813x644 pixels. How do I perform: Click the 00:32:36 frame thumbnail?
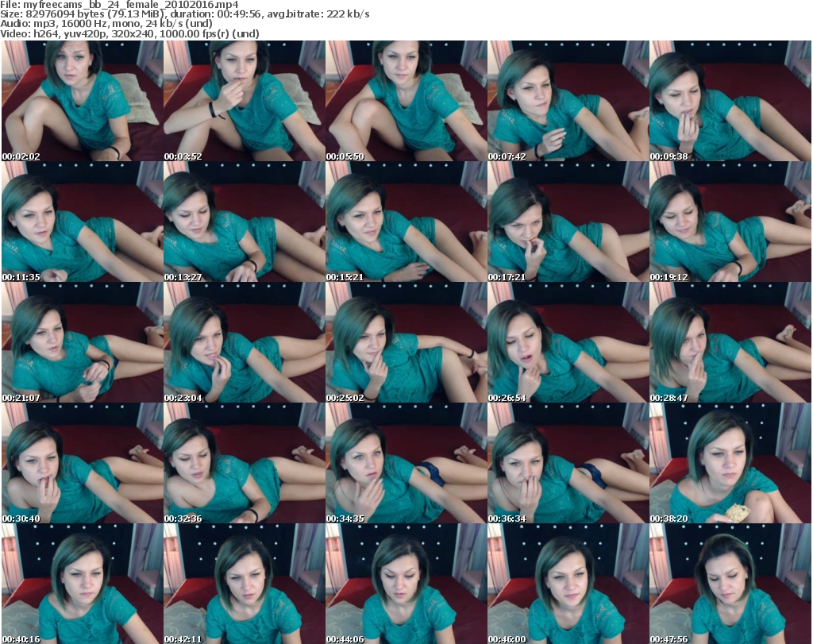245,464
